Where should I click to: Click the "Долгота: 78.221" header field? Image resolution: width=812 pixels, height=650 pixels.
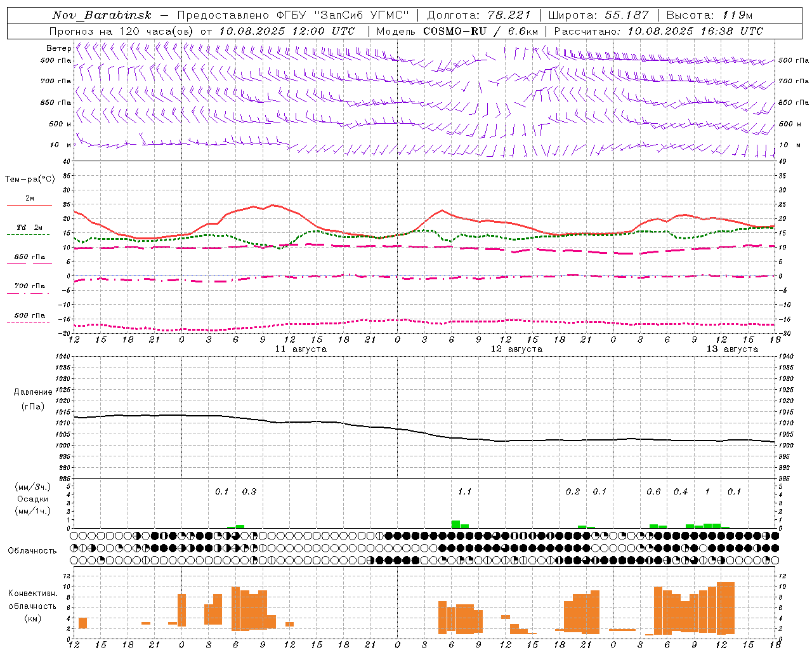479,15
